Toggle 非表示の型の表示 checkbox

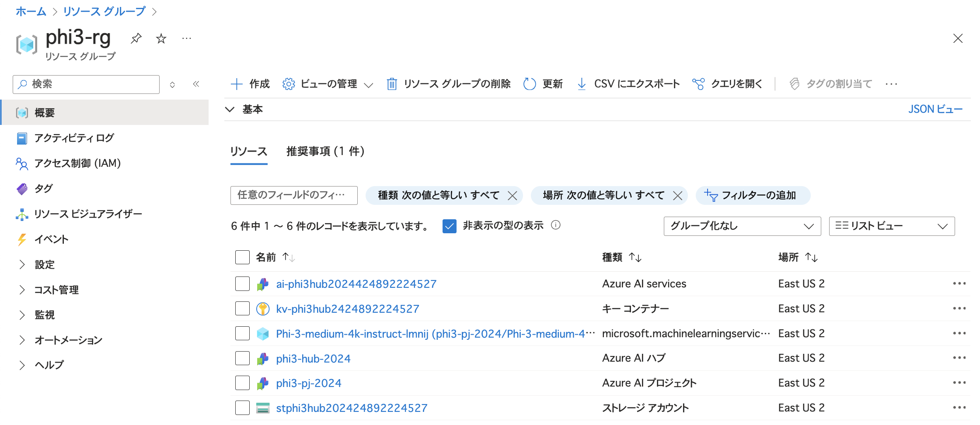[x=450, y=226]
